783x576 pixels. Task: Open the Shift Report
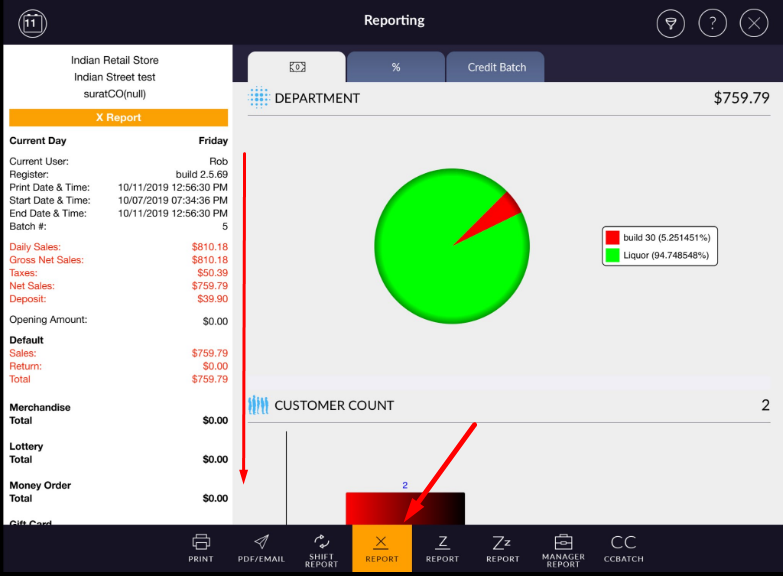click(x=321, y=549)
